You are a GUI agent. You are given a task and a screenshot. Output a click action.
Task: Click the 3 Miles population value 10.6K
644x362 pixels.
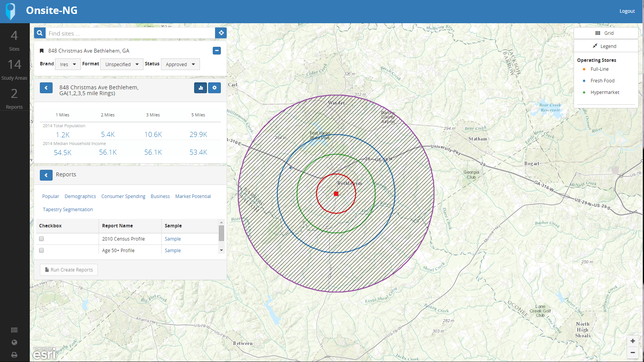click(x=153, y=135)
